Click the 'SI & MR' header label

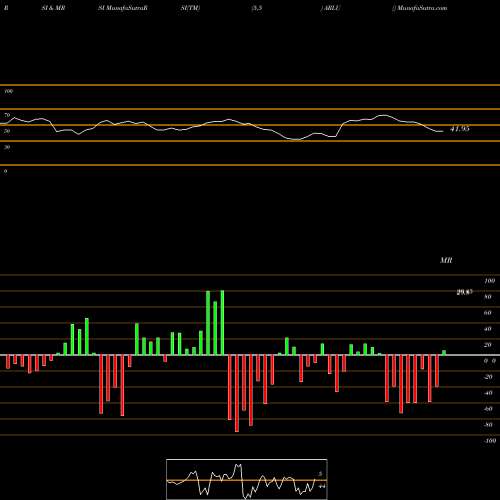(53, 8)
